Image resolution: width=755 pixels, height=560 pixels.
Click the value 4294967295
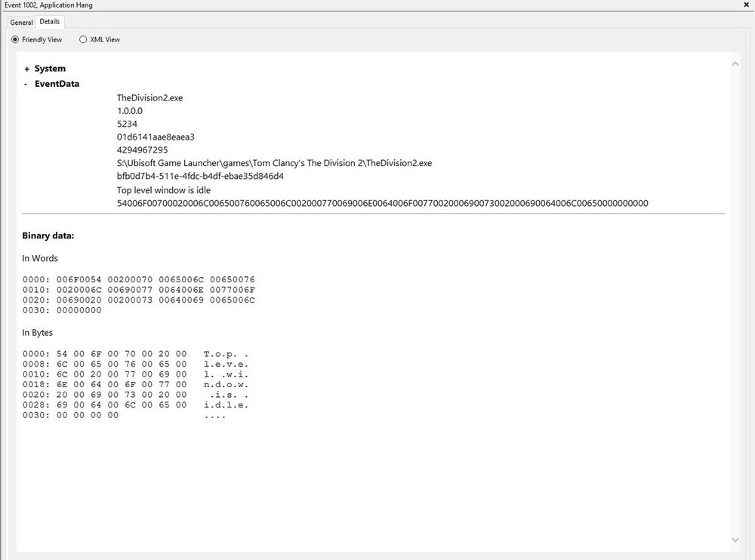(142, 149)
